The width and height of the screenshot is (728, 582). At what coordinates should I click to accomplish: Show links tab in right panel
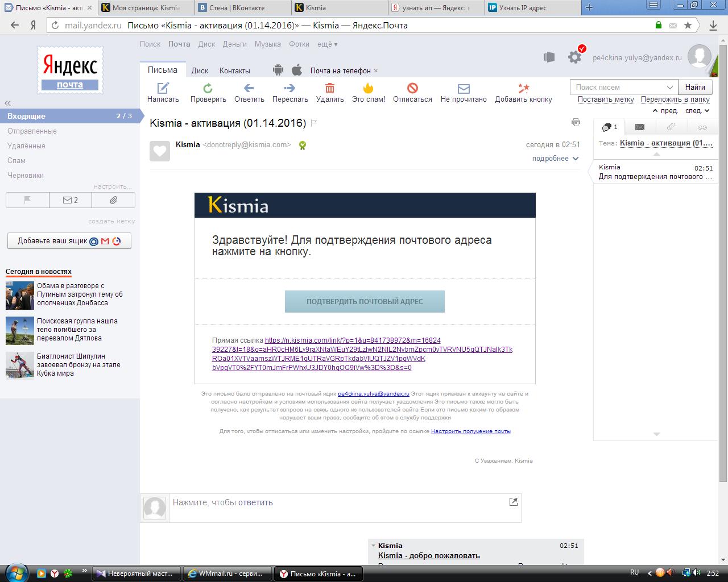[702, 127]
